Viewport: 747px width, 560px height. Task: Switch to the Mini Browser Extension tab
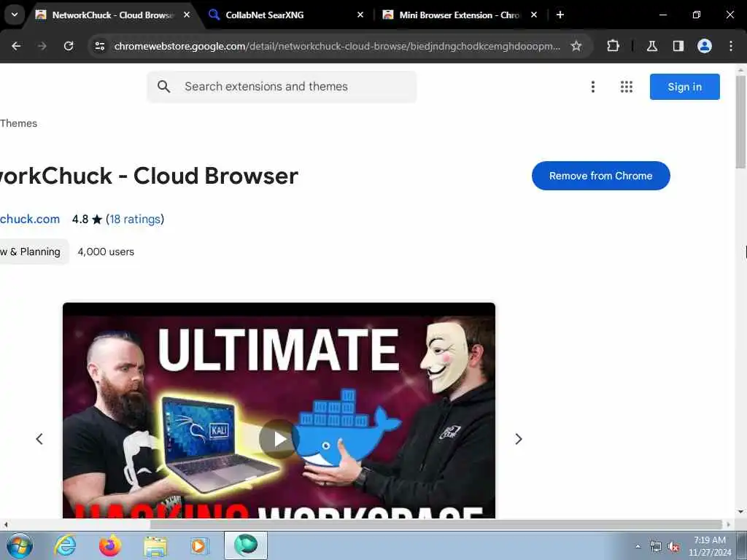pos(460,15)
